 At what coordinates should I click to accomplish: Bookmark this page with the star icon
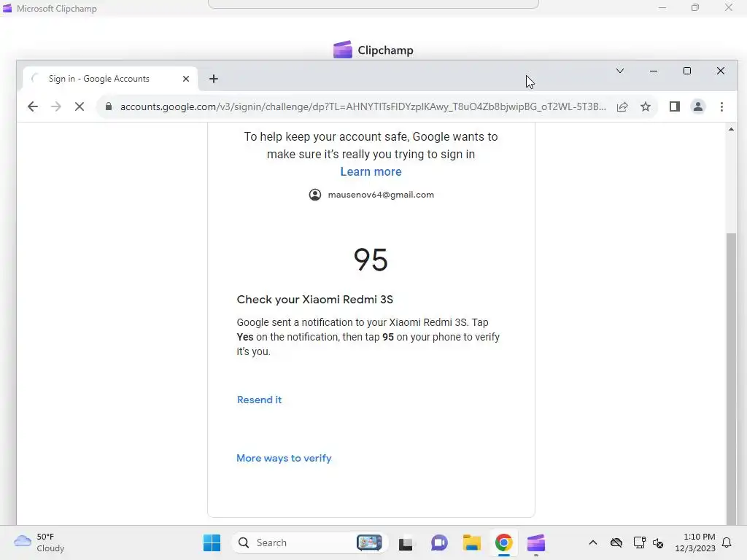[x=646, y=106]
